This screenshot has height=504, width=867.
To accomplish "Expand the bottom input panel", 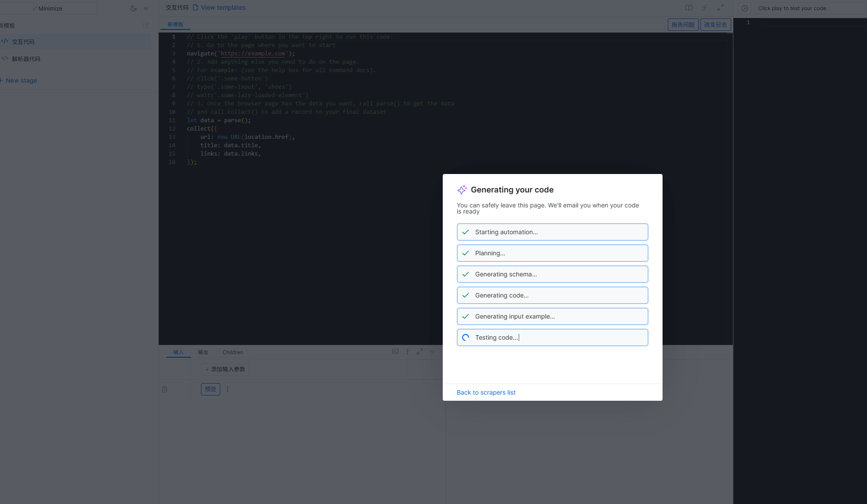I will [x=420, y=352].
